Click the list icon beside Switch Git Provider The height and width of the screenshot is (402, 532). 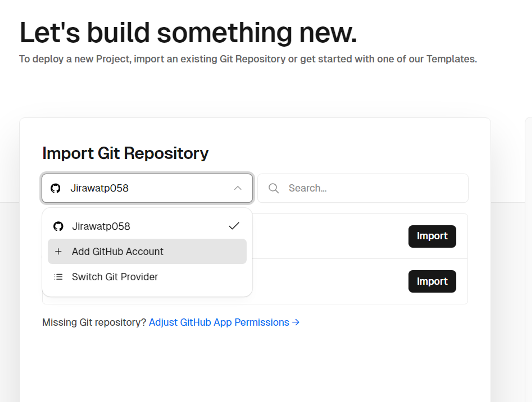[58, 277]
